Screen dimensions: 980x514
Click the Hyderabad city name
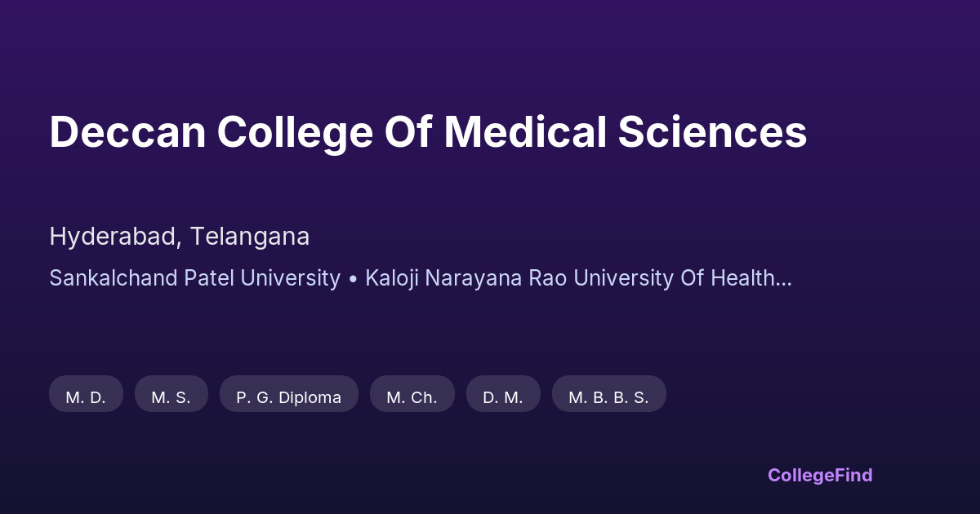(x=114, y=237)
